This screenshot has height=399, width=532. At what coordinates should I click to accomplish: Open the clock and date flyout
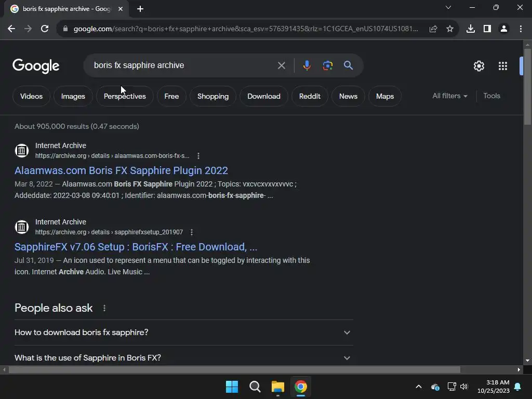(494, 387)
